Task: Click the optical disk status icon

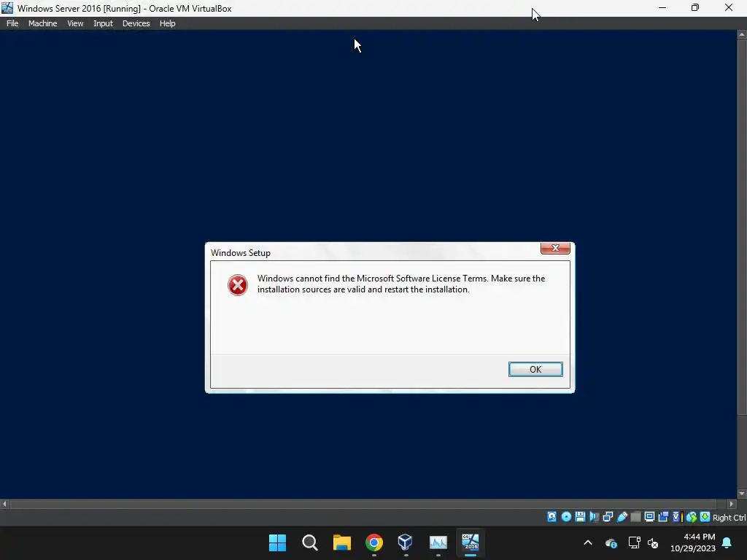Action: (x=566, y=517)
